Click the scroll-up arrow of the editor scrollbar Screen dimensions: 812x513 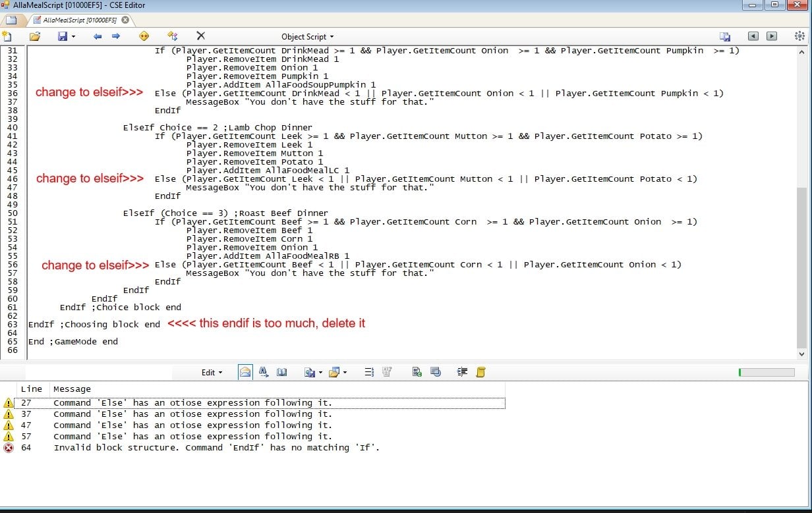coord(801,53)
